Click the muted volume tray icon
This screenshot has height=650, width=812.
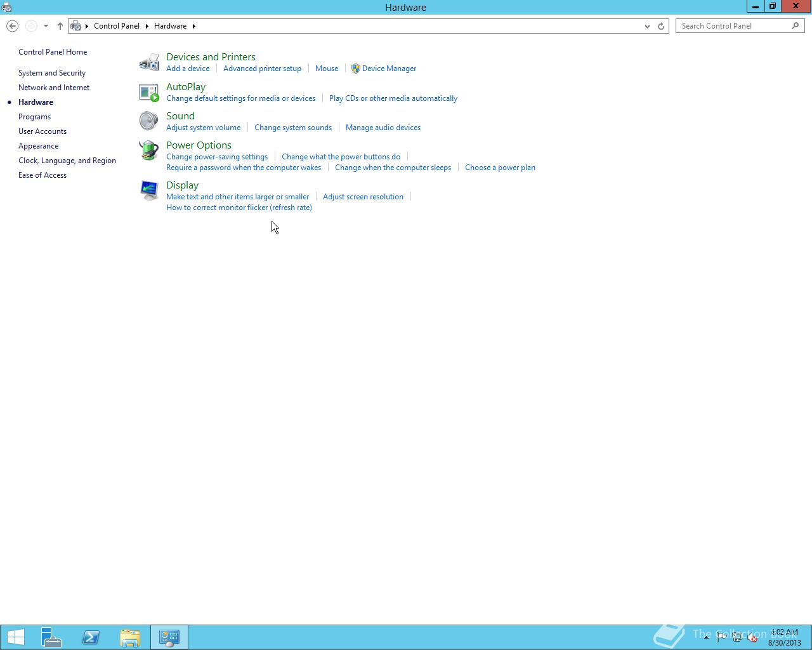pyautogui.click(x=752, y=638)
